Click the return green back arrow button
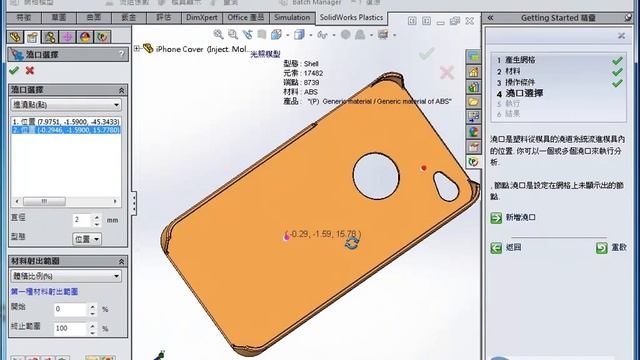Viewport: 640px width, 360px height. pos(496,247)
